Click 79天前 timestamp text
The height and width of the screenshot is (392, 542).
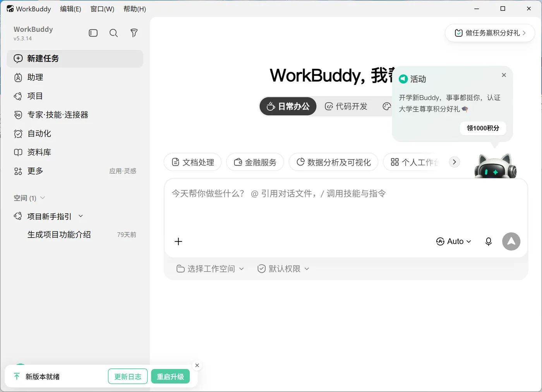[127, 235]
